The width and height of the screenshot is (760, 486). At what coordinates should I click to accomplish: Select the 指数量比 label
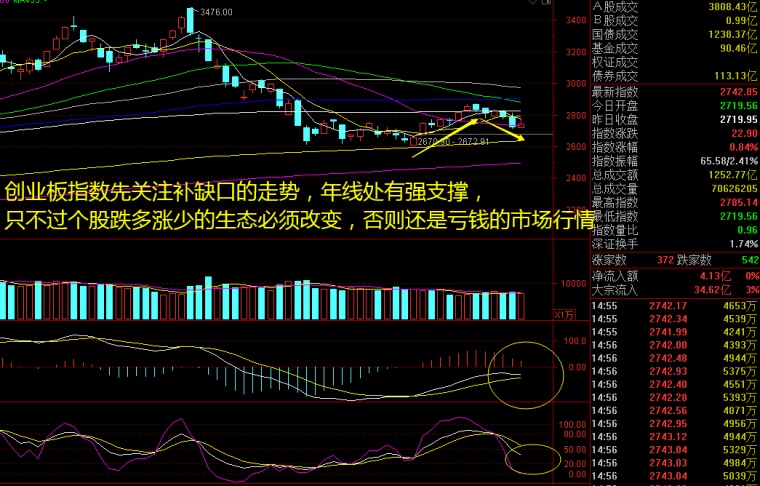pos(615,231)
